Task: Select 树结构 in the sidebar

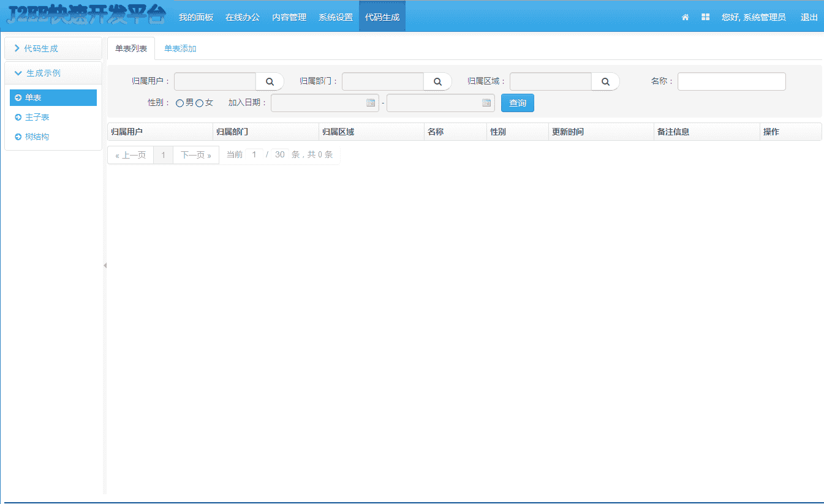Action: coord(53,137)
